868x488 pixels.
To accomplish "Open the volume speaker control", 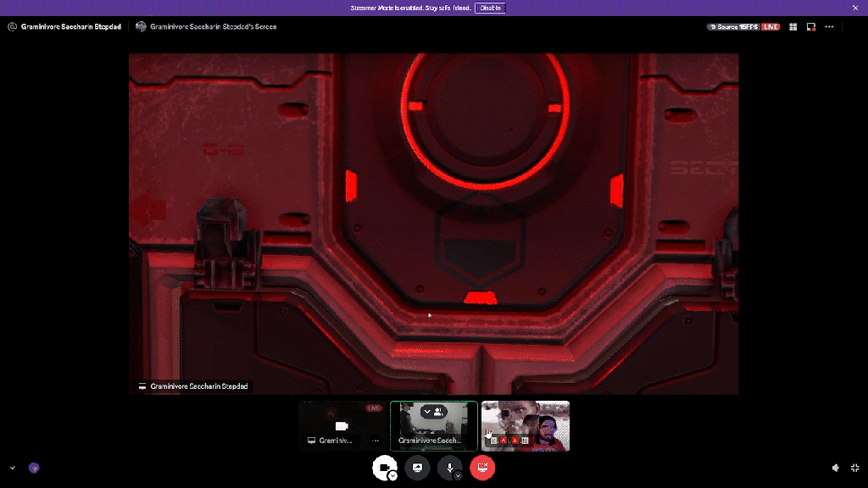I will [x=836, y=468].
